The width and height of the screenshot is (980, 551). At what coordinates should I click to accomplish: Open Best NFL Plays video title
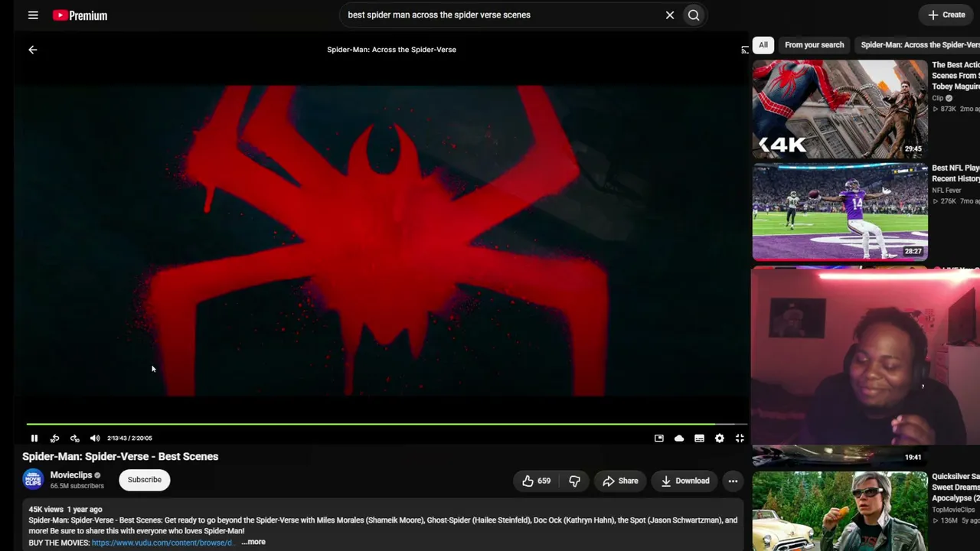[x=955, y=173]
